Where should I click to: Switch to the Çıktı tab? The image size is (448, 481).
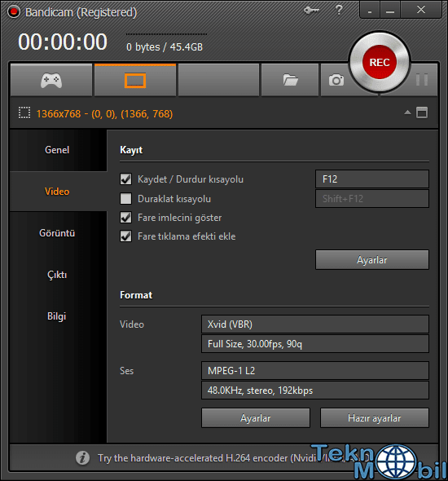point(58,275)
